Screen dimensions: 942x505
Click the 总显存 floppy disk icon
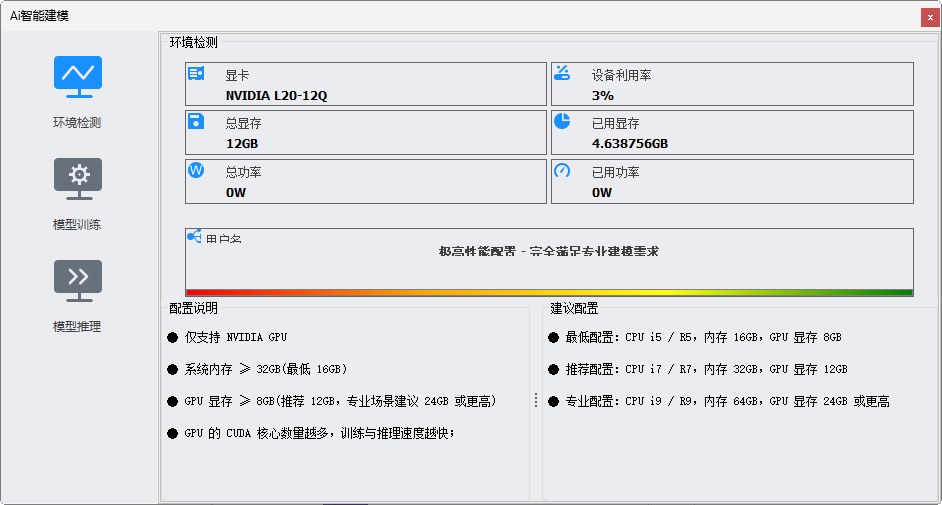click(x=196, y=121)
